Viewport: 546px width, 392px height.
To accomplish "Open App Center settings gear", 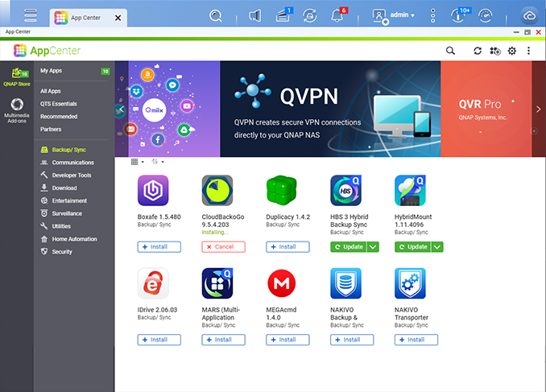I will (x=512, y=51).
